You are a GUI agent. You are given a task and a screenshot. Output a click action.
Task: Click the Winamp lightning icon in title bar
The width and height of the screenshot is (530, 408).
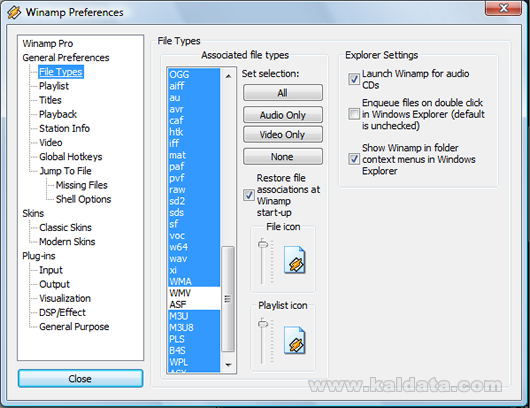(x=14, y=13)
